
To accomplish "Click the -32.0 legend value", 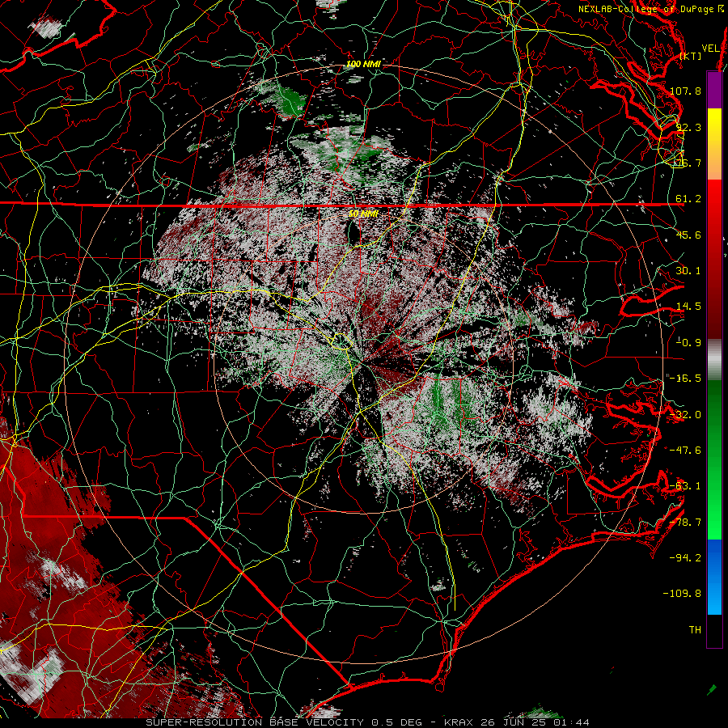I will [x=685, y=414].
